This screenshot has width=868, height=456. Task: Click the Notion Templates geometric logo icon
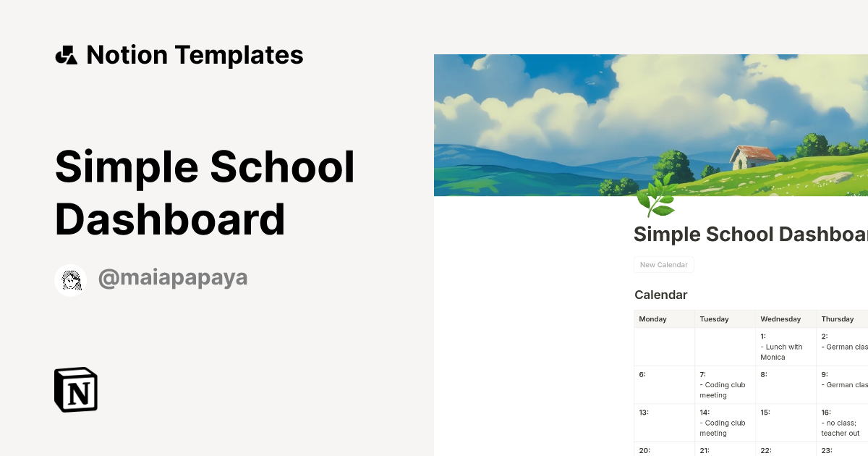67,54
